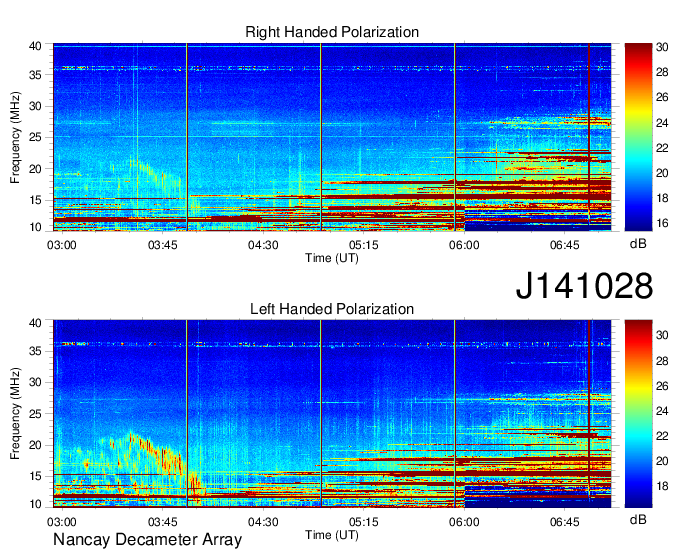The height and width of the screenshot is (552, 680).
Task: Click the 03:45 tick label on lower plot
Action: point(163,522)
